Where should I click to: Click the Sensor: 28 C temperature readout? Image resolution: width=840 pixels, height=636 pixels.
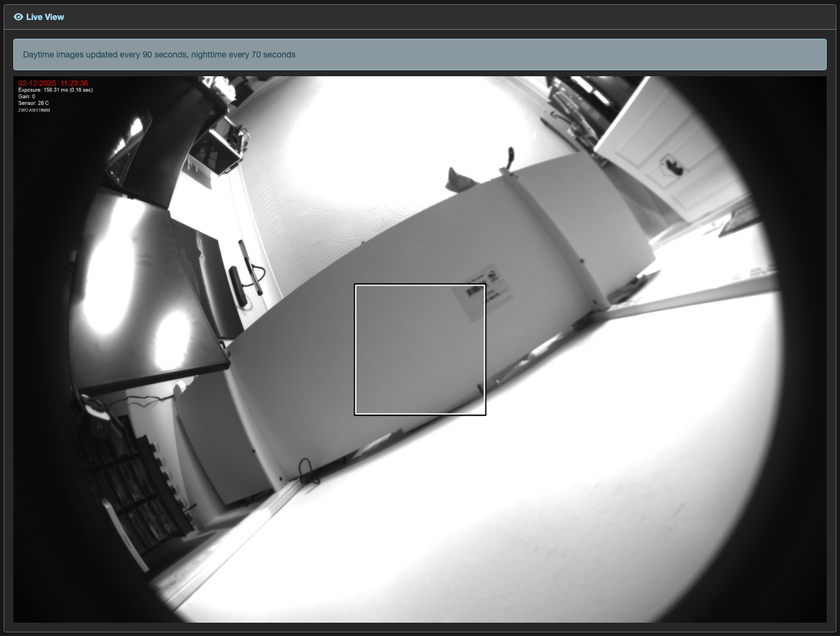[x=33, y=103]
